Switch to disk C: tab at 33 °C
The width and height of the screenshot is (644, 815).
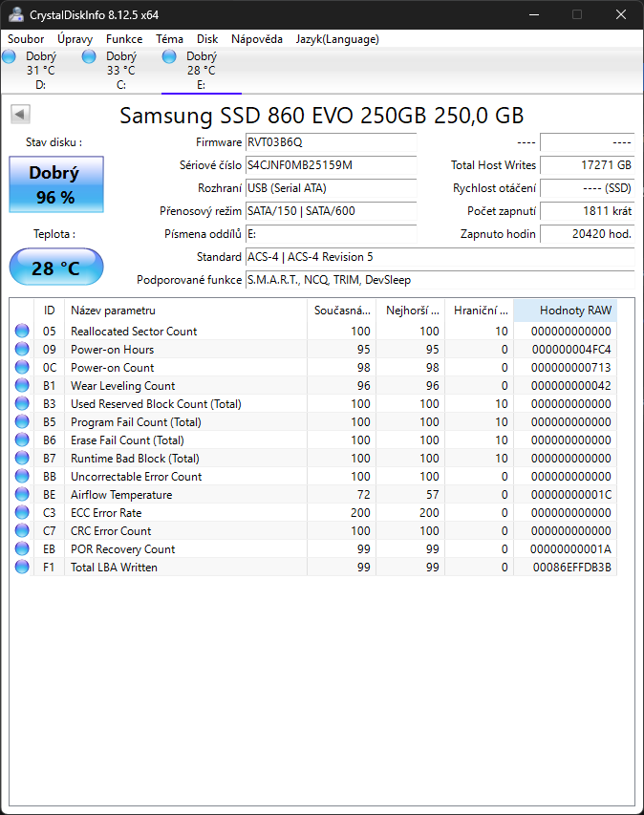pyautogui.click(x=121, y=70)
